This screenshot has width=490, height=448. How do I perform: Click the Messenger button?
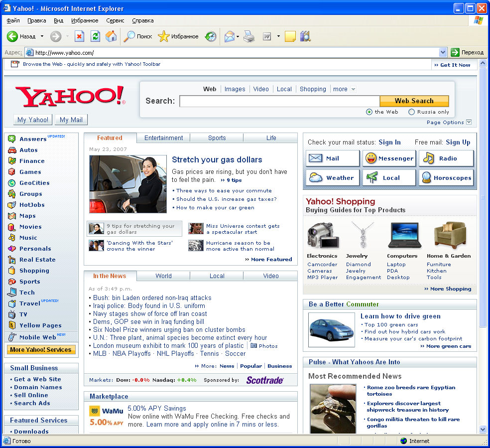pos(389,158)
